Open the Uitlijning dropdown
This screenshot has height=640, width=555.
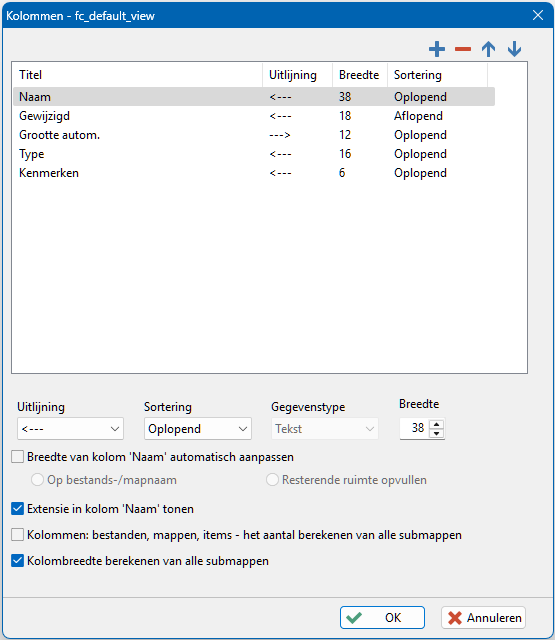[70, 429]
